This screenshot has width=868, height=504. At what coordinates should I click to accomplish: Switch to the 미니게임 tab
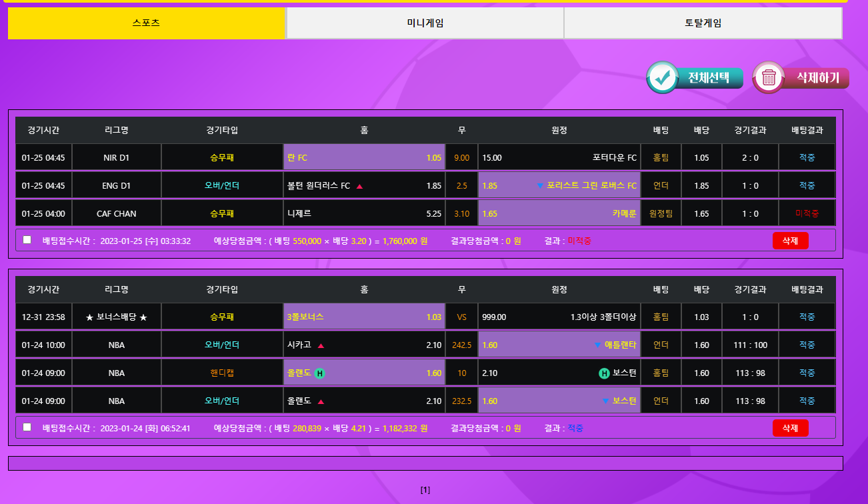click(x=425, y=23)
